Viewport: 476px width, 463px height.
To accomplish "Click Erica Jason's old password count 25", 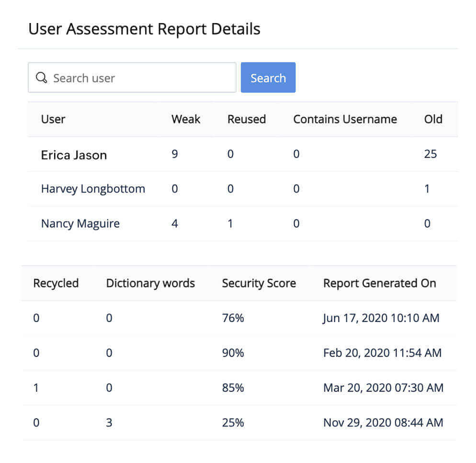I will coord(430,154).
